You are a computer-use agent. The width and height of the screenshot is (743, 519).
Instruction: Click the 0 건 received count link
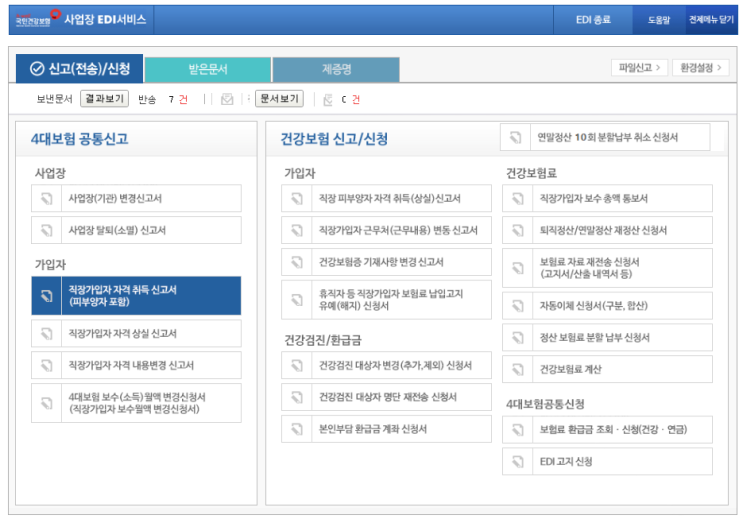click(x=351, y=100)
